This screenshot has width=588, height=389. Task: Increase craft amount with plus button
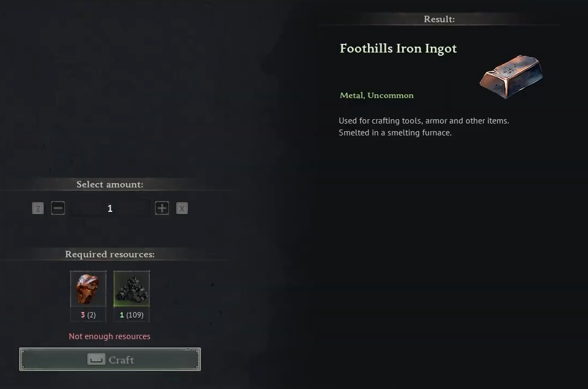point(162,209)
